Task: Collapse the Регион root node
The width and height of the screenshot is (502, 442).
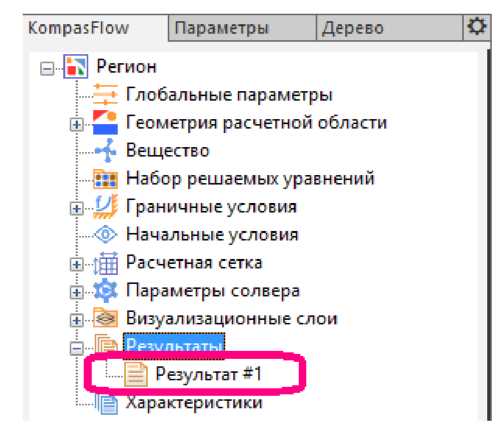Action: 47,69
